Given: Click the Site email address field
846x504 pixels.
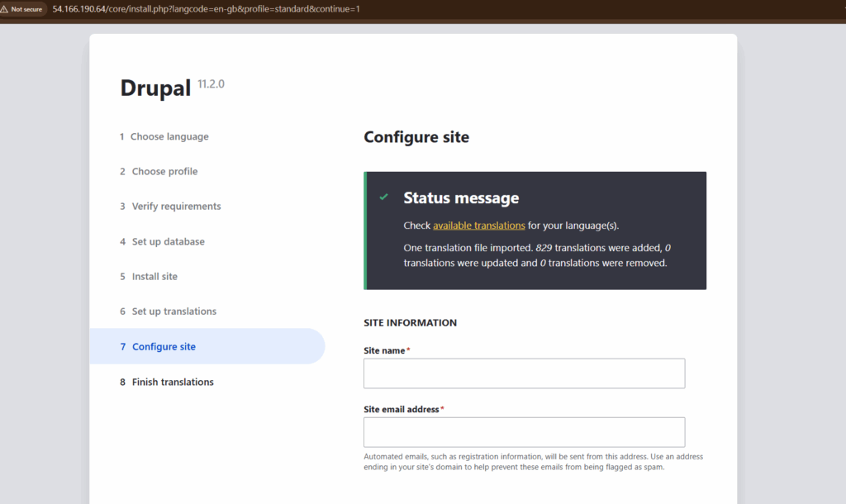Looking at the screenshot, I should pyautogui.click(x=524, y=432).
